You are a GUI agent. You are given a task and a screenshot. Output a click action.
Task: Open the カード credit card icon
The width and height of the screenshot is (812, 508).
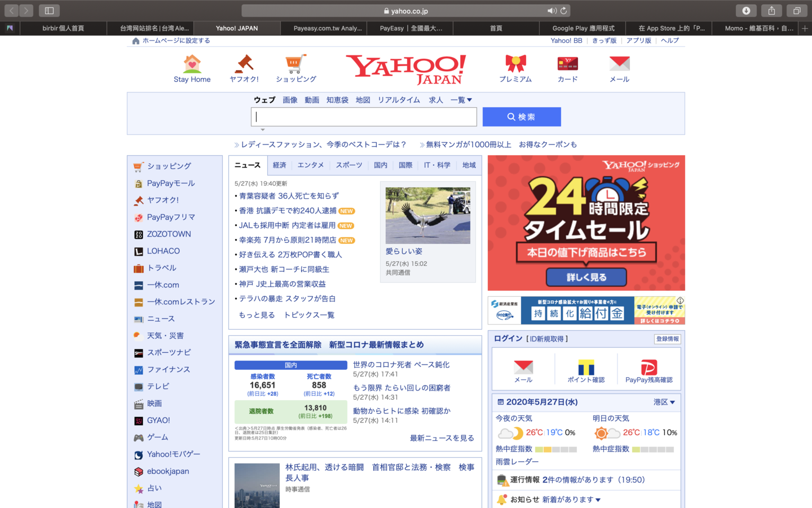tap(568, 64)
